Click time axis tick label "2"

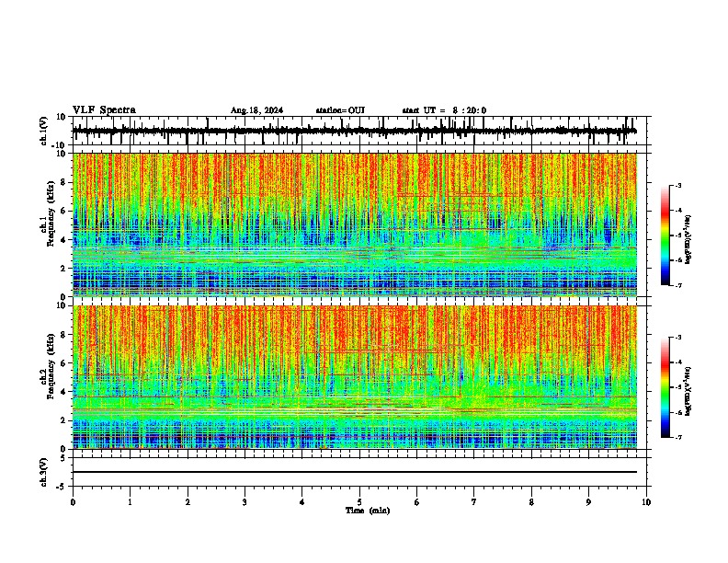pos(188,502)
